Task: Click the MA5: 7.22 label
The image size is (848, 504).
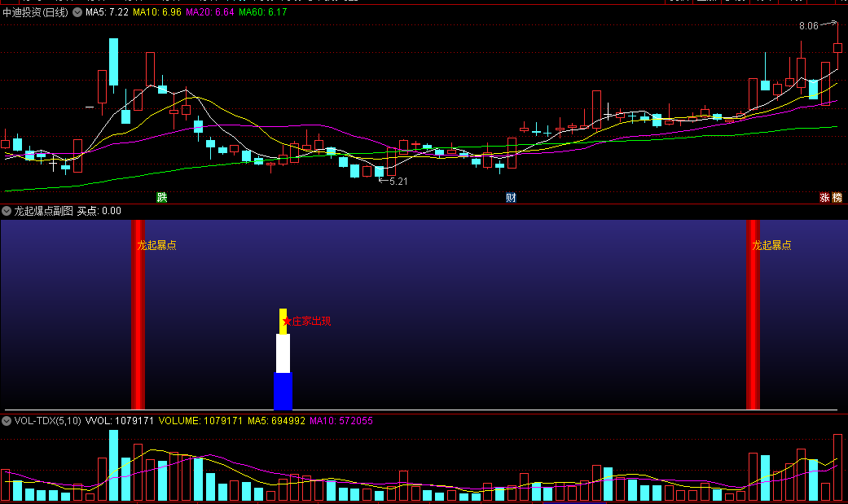Action: tap(107, 12)
